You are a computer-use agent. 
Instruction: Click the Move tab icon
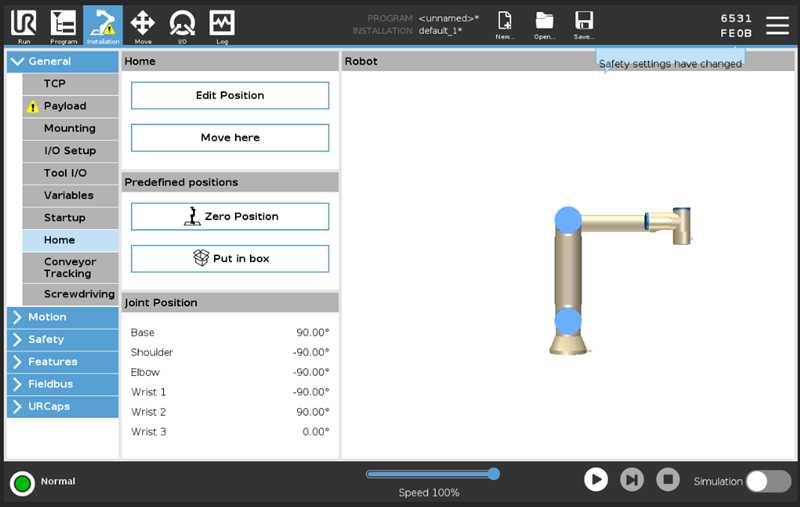[x=143, y=23]
